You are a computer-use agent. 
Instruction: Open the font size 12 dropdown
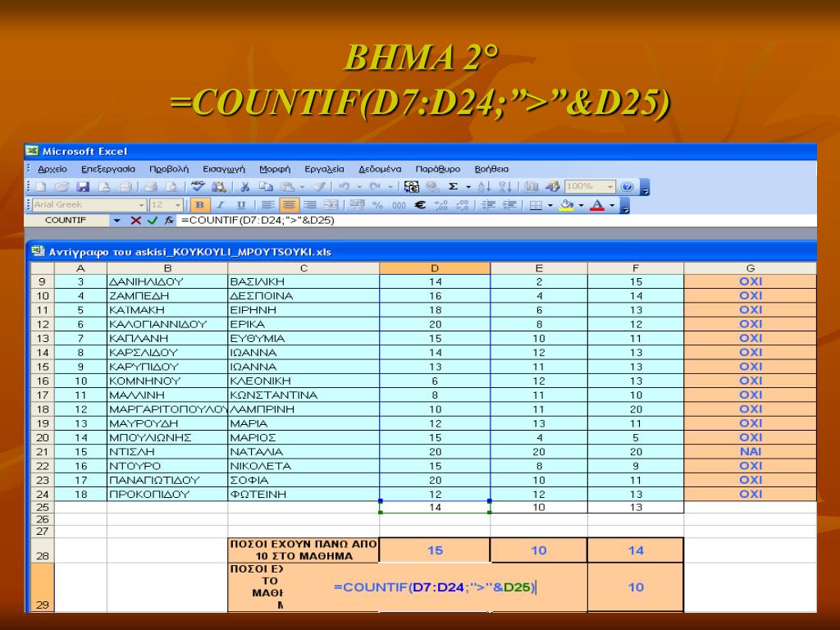click(x=178, y=205)
